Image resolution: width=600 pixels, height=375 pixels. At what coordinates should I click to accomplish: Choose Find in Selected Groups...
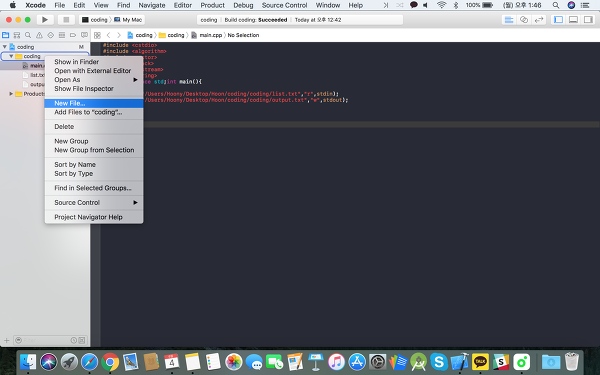[94, 188]
